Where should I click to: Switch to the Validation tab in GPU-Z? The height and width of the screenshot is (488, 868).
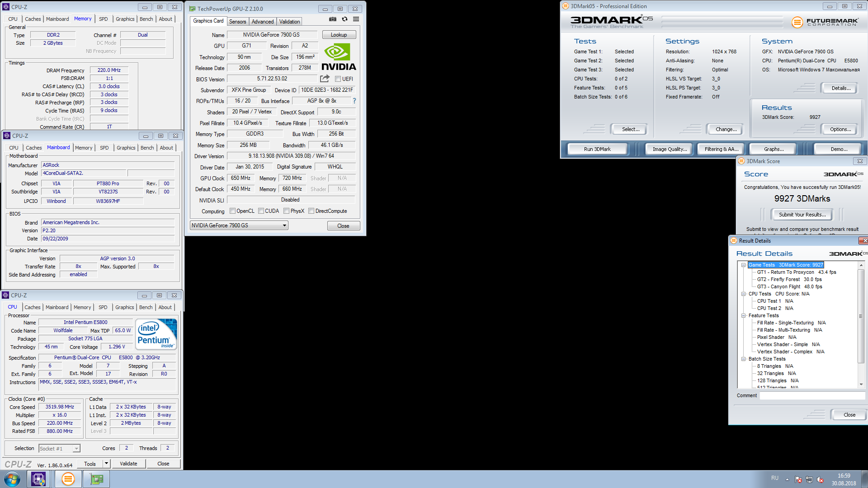(289, 22)
